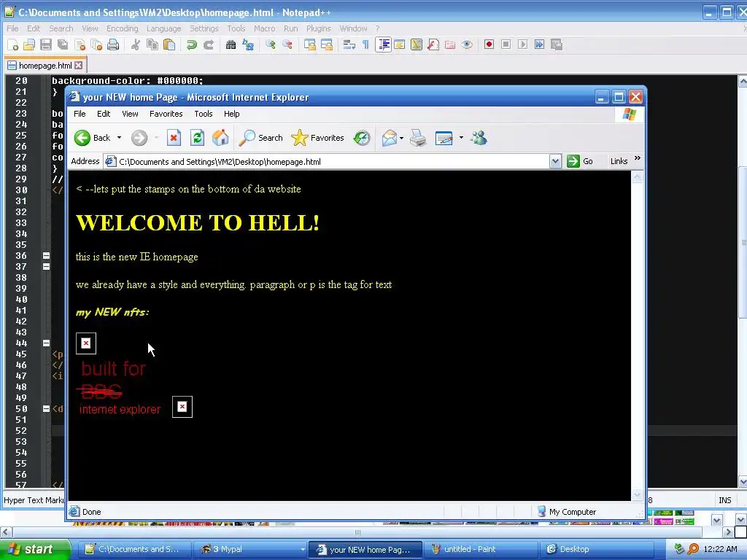Collapse fold marker on line 36
This screenshot has width=747, height=560.
pos(46,256)
